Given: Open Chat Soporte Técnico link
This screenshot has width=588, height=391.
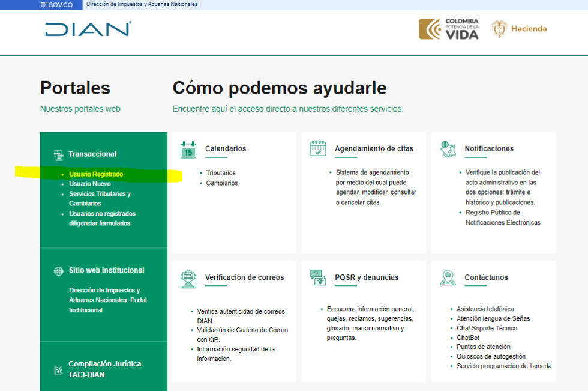Looking at the screenshot, I should (487, 329).
